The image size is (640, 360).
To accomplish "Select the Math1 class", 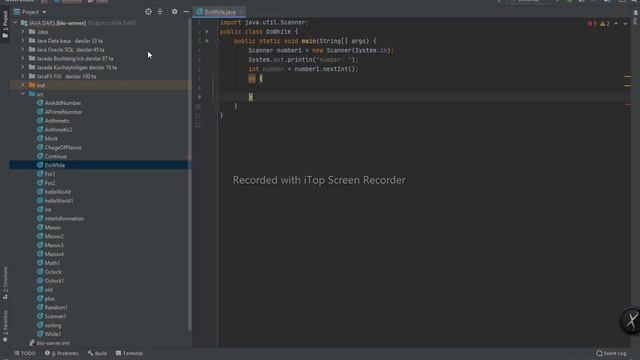I will point(52,263).
